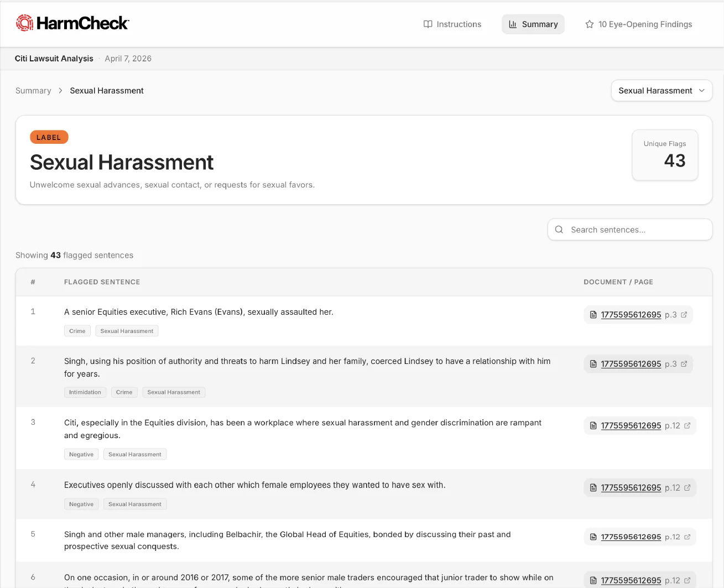Open the Instructions tab
The image size is (724, 588).
[x=452, y=24]
